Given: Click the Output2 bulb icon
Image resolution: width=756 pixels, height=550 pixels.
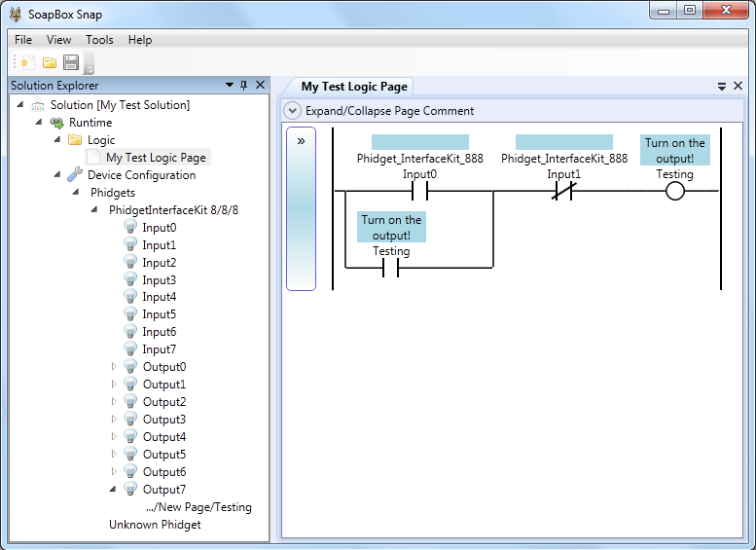Looking at the screenshot, I should tap(130, 401).
